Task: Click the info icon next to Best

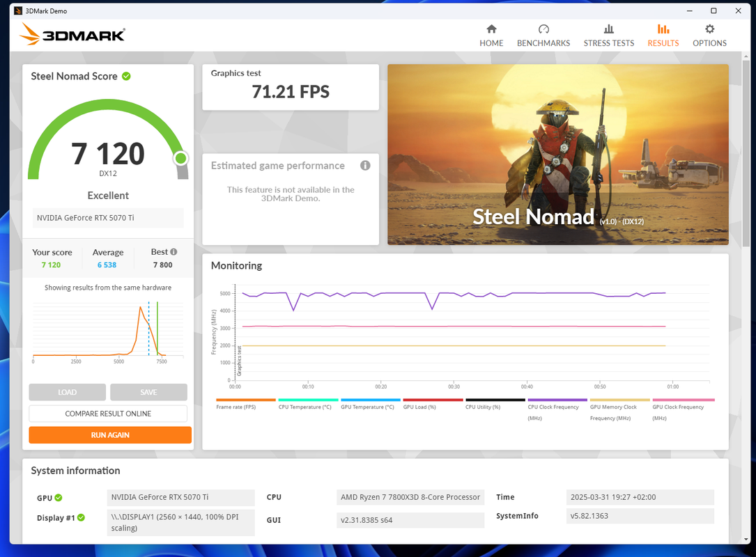Action: point(173,251)
